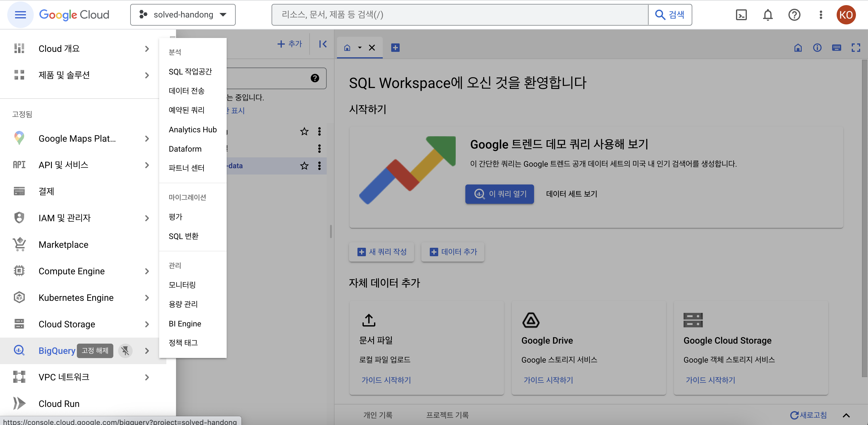The height and width of the screenshot is (425, 868).
Task: Click the Marketplace cart icon
Action: (19, 244)
